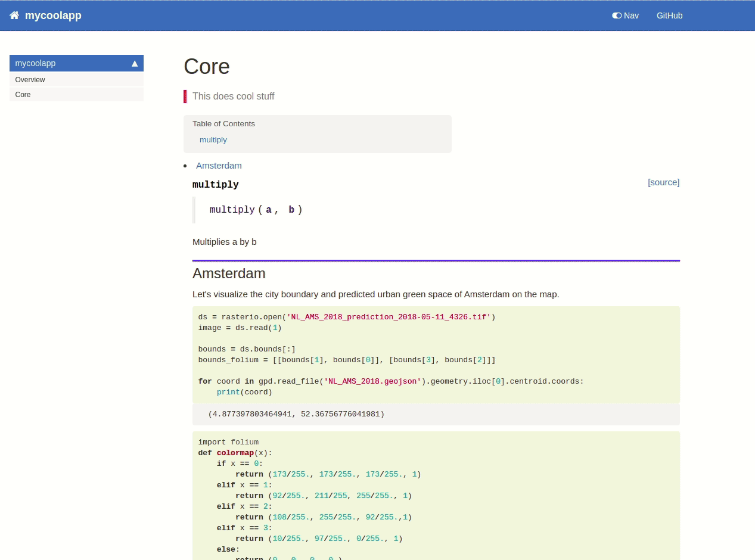
Task: Click the bounds_folium code line
Action: click(x=347, y=360)
